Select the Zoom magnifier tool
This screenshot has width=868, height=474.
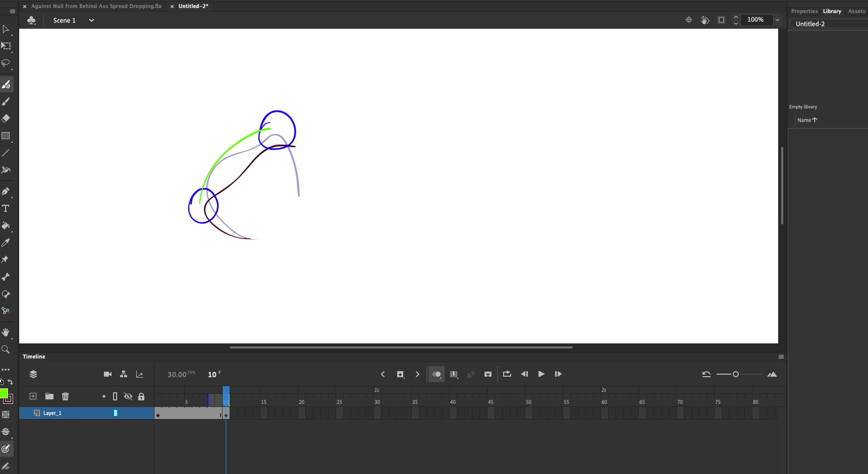pyautogui.click(x=6, y=349)
